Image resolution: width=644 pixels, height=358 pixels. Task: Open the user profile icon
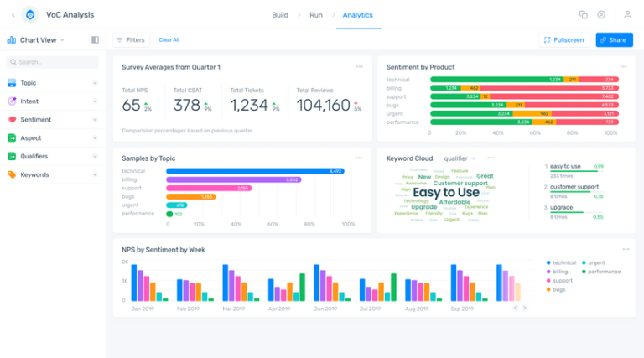pyautogui.click(x=627, y=15)
